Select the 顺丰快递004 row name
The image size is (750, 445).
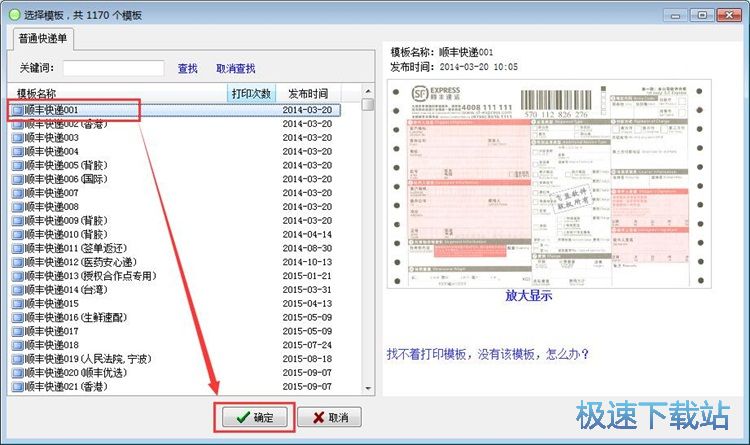[51, 152]
